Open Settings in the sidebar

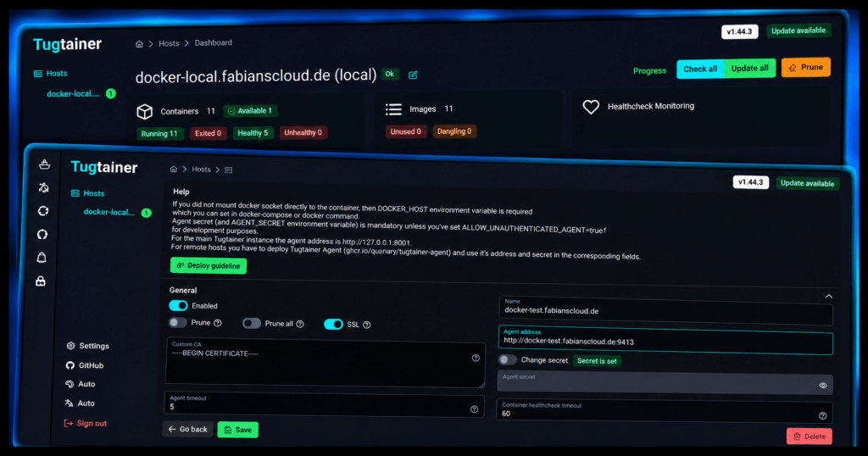(x=87, y=346)
